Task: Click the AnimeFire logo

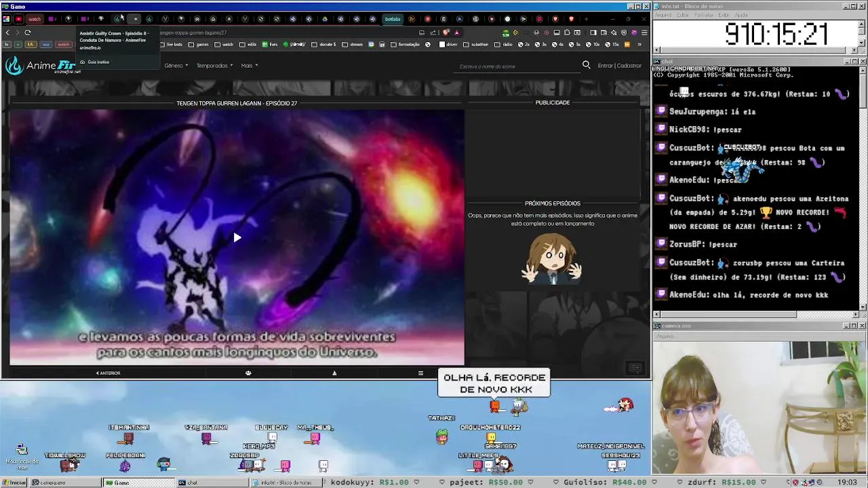Action: 42,66
